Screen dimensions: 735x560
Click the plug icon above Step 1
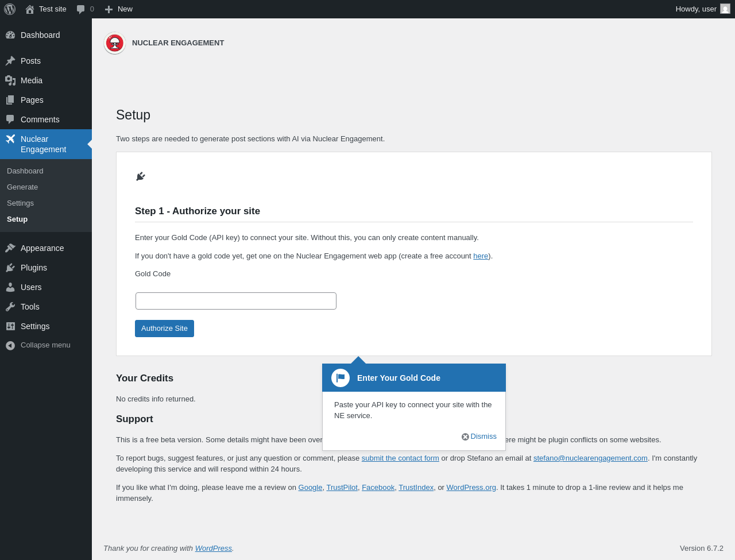coord(141,176)
